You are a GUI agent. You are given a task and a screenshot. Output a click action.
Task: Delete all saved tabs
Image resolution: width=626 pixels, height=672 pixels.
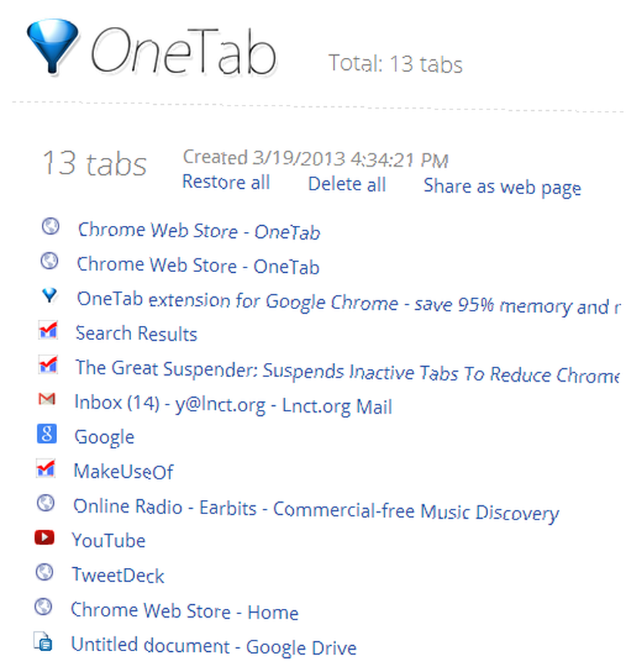click(347, 185)
